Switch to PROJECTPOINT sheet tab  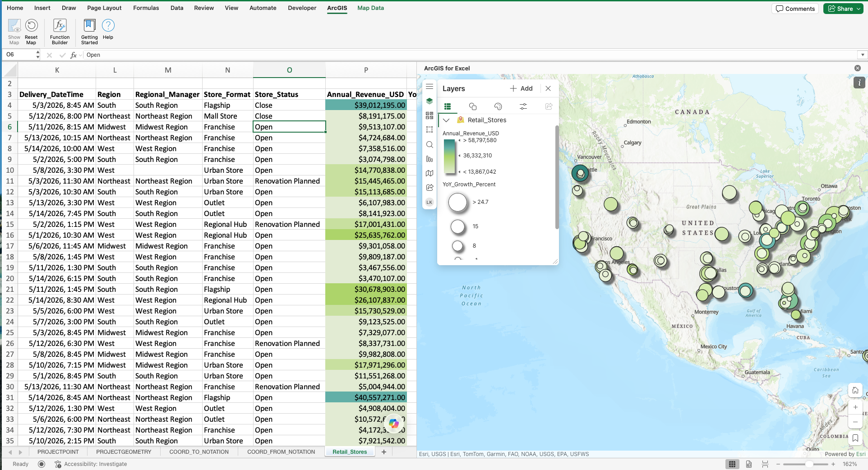58,452
